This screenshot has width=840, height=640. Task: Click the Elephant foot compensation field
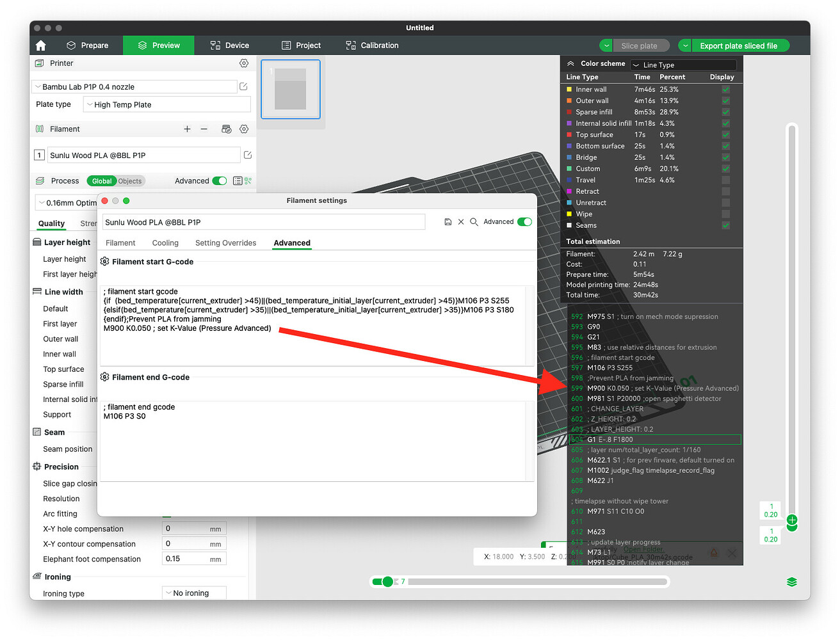(x=194, y=559)
